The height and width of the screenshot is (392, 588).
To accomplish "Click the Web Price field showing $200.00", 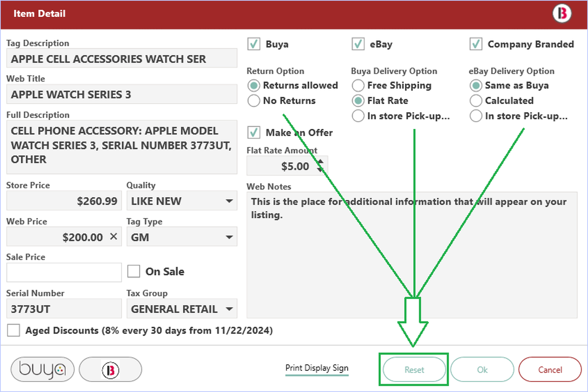I will (x=64, y=237).
